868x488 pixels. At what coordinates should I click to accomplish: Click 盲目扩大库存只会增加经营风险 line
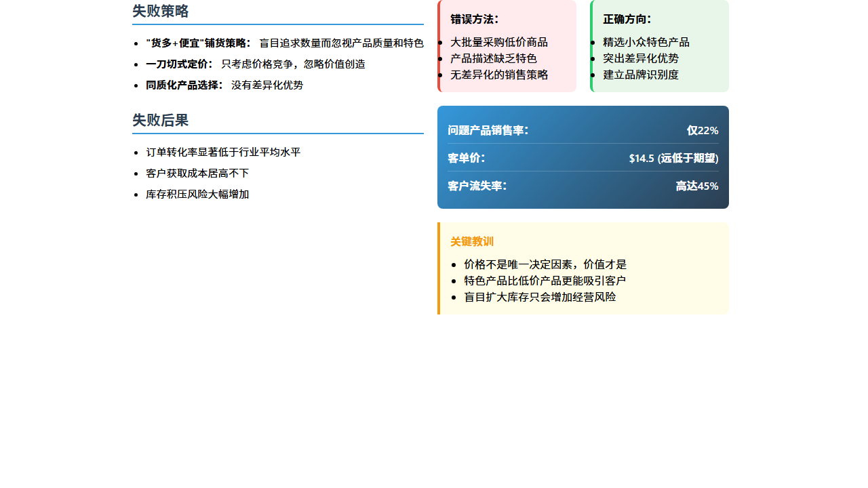coord(540,297)
